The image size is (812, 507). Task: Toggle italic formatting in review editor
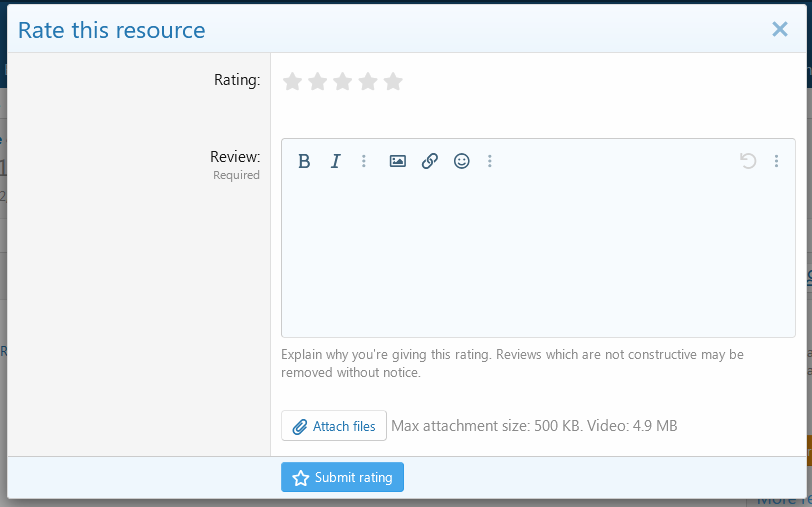[336, 161]
